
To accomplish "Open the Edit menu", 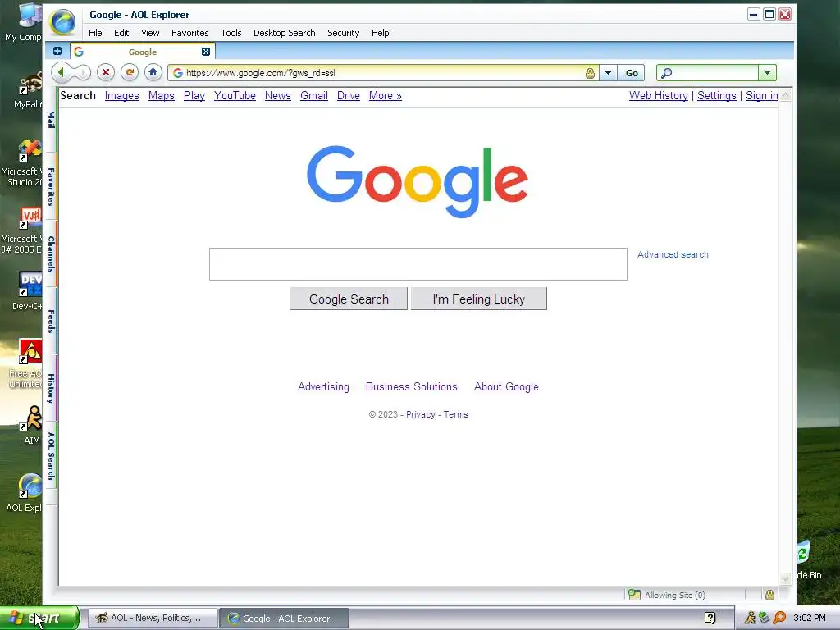I will pyautogui.click(x=121, y=33).
